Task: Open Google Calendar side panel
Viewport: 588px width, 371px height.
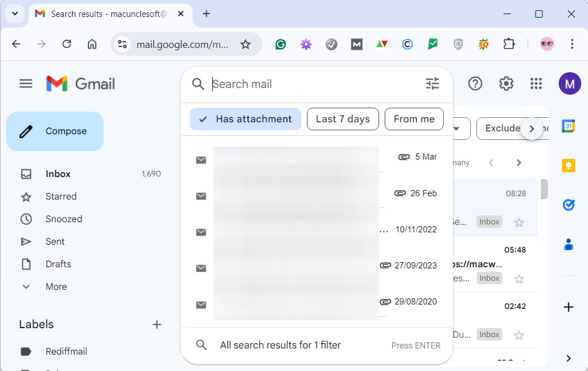Action: (568, 126)
